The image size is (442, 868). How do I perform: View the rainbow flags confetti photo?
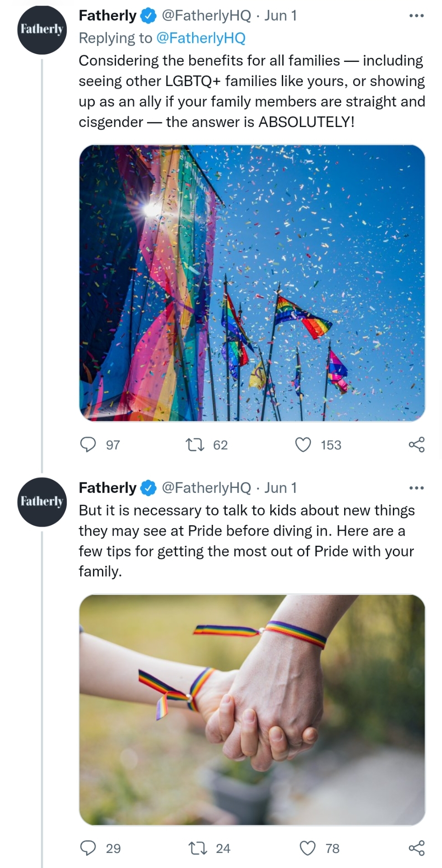(252, 283)
